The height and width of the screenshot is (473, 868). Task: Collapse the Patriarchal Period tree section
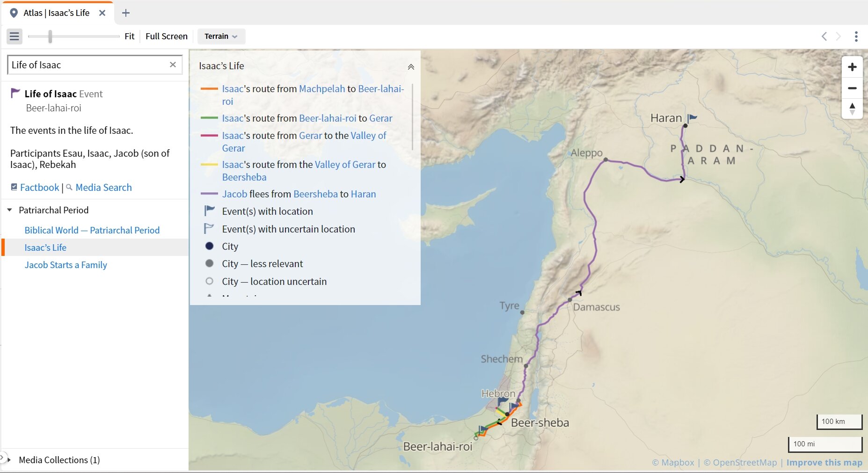(9, 210)
